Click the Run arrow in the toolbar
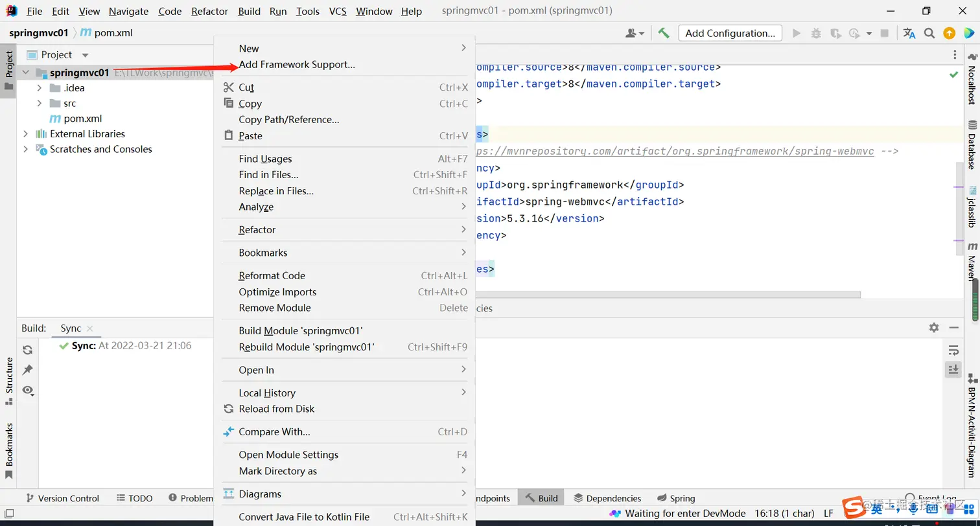Screen dimensions: 980x526 tap(797, 33)
